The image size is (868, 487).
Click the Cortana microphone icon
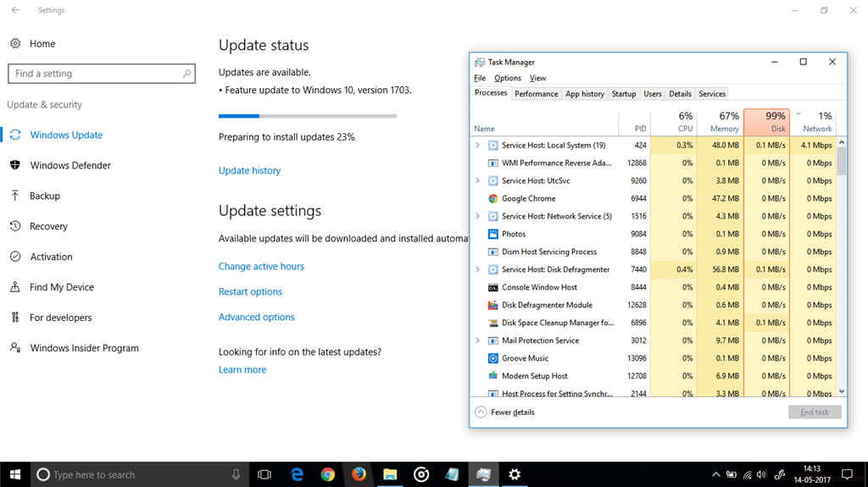click(x=236, y=474)
